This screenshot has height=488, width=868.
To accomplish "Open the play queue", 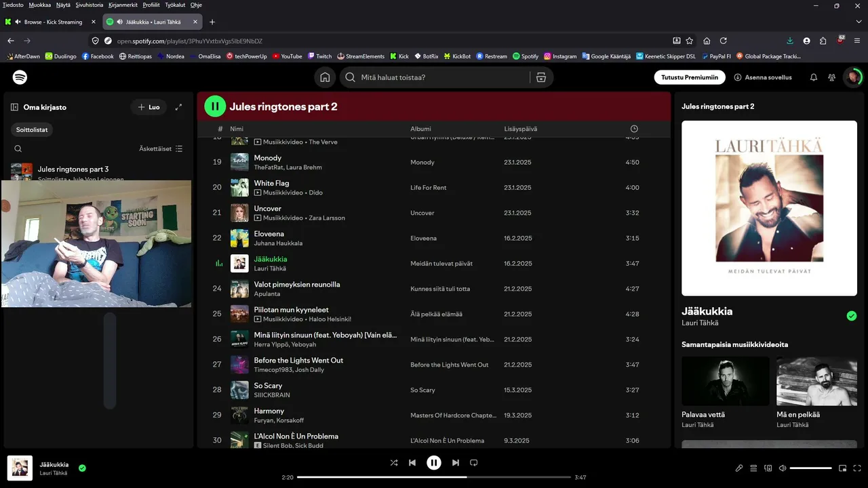I will point(753,468).
